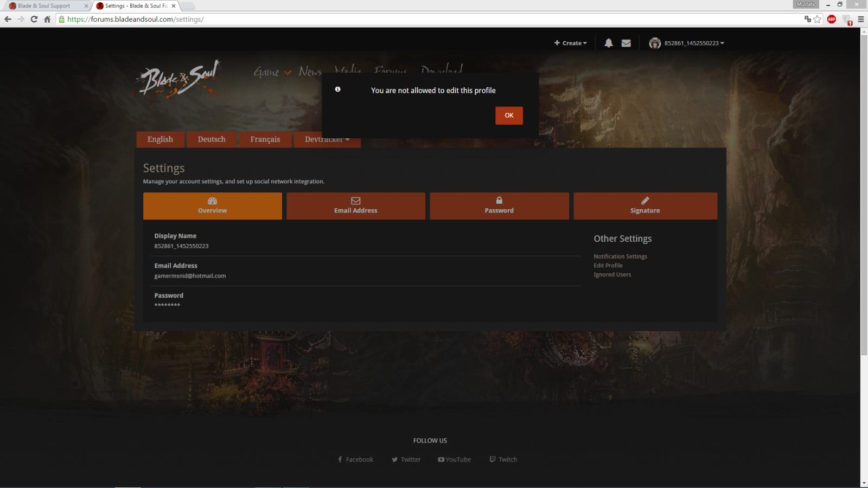
Task: Open the Password settings tab
Action: (x=499, y=206)
